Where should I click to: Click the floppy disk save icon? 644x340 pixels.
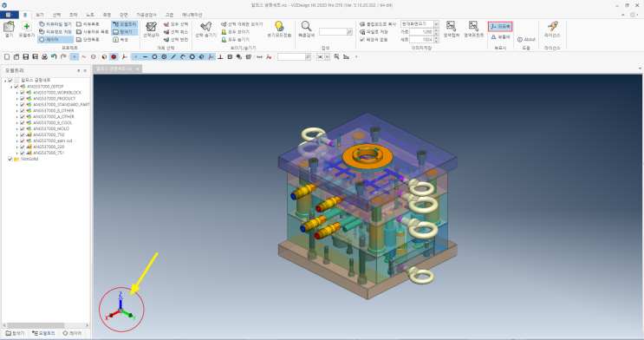[x=26, y=56]
